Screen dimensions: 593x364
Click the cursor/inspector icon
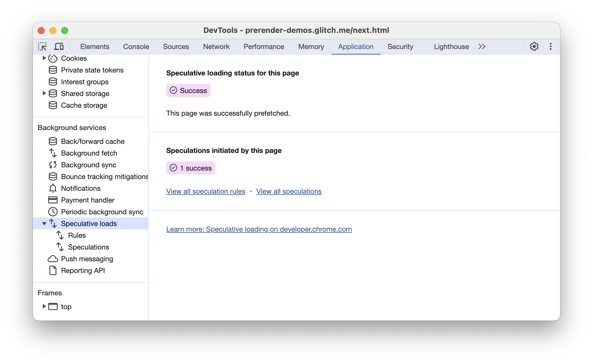pyautogui.click(x=43, y=47)
